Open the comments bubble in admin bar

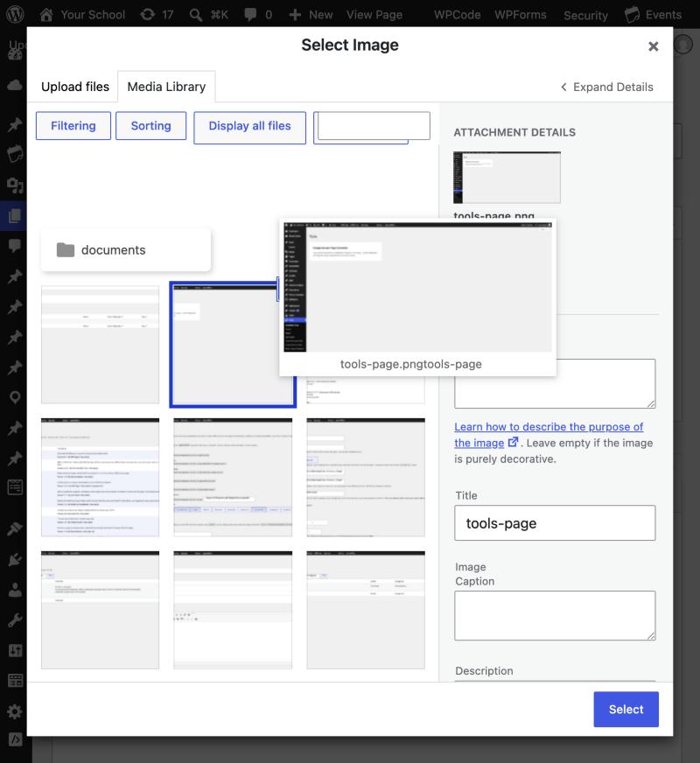250,15
